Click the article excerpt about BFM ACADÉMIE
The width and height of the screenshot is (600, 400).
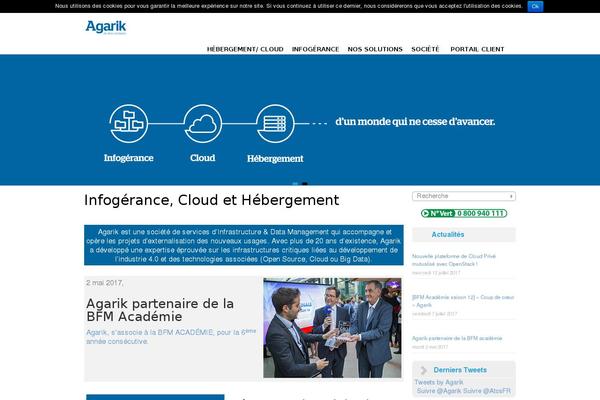tap(171, 336)
